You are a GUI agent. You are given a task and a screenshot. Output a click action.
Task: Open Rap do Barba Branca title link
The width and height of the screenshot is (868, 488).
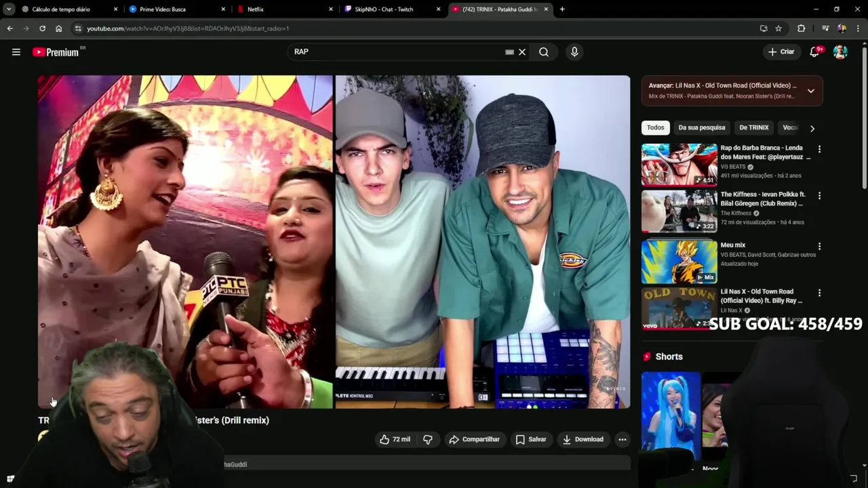pos(766,152)
